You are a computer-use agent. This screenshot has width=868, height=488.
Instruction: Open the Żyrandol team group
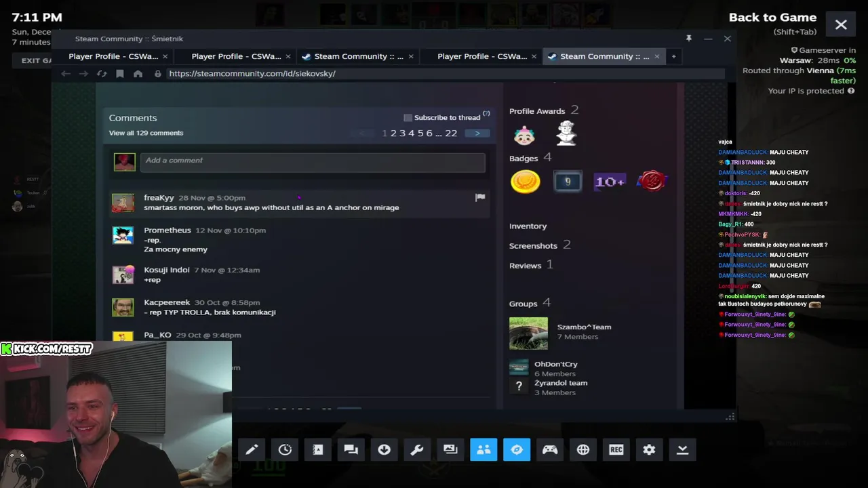click(561, 383)
